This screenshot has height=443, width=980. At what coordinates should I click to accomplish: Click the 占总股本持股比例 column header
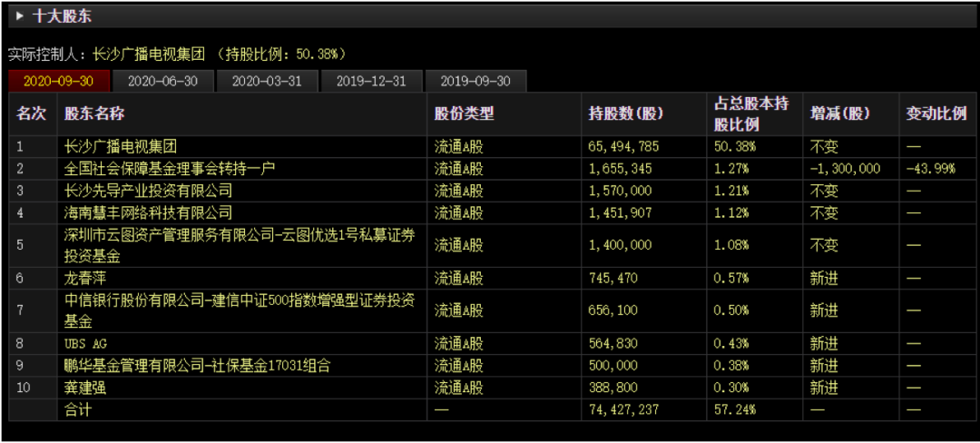point(752,114)
